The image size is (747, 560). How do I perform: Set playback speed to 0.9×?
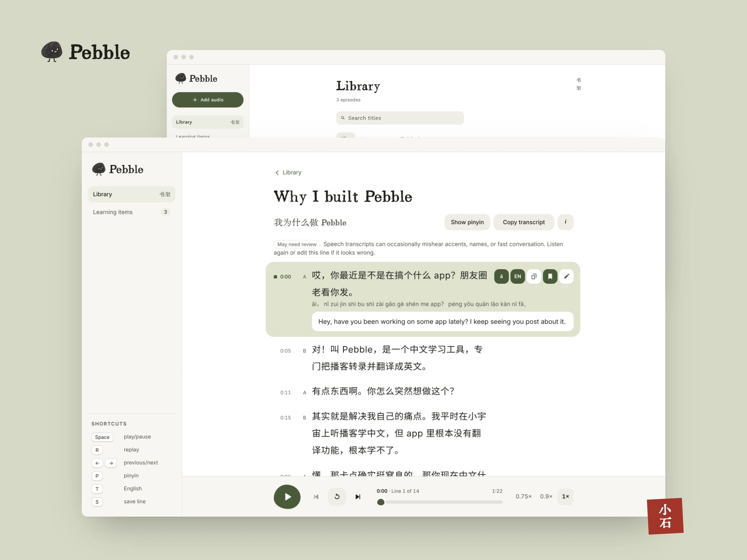pos(546,496)
